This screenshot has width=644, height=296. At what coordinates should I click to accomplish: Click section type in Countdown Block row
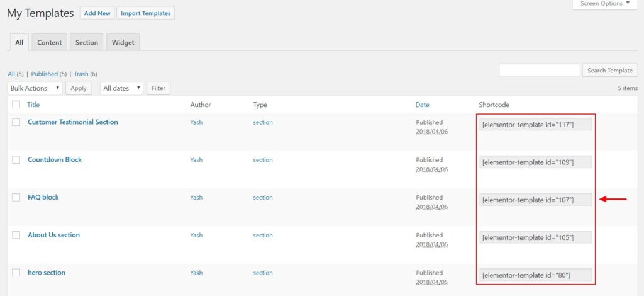click(263, 160)
